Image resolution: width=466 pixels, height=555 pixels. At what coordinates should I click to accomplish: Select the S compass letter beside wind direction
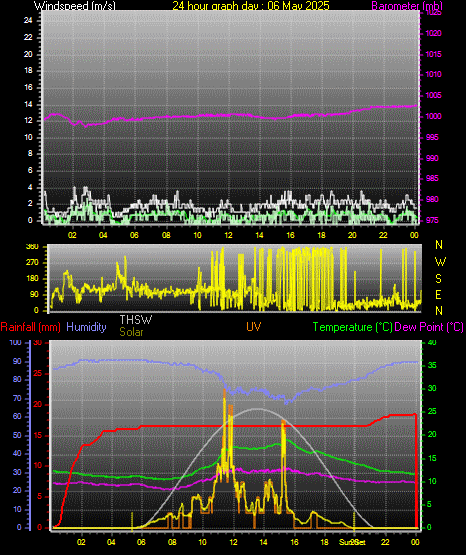438,279
